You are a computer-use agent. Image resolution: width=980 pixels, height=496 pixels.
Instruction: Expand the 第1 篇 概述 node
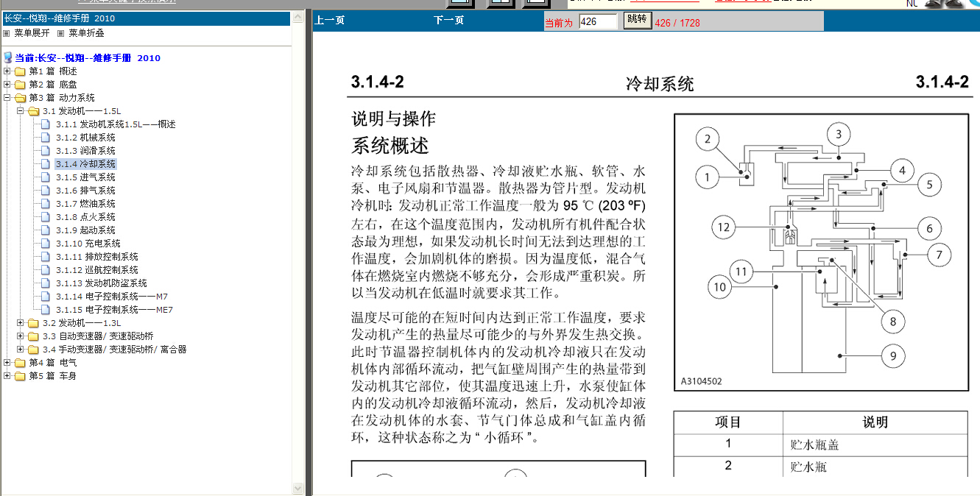click(7, 71)
